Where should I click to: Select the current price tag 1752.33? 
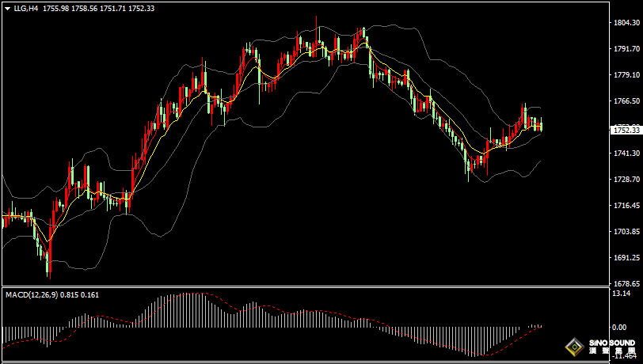626,129
